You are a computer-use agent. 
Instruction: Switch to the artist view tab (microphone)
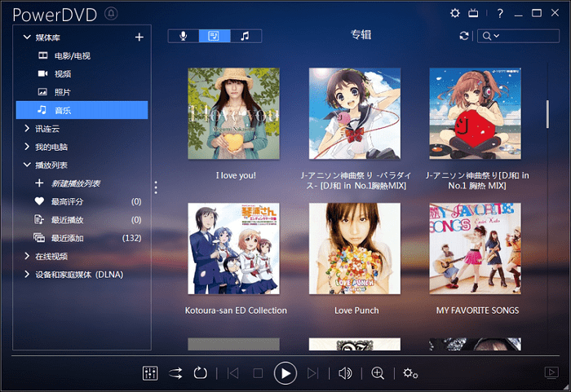(184, 36)
